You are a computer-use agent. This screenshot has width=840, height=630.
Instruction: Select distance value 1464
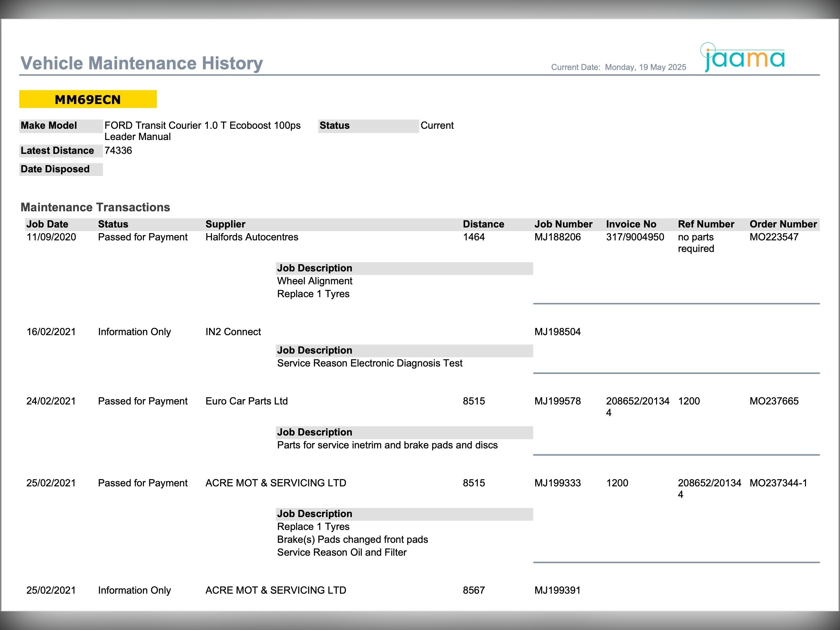pyautogui.click(x=473, y=237)
